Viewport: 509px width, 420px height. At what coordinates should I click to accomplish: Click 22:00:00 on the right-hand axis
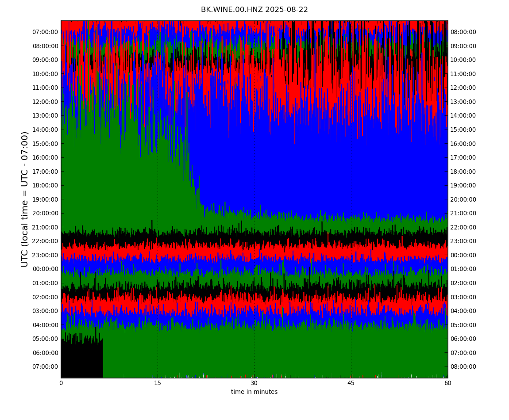(463, 227)
